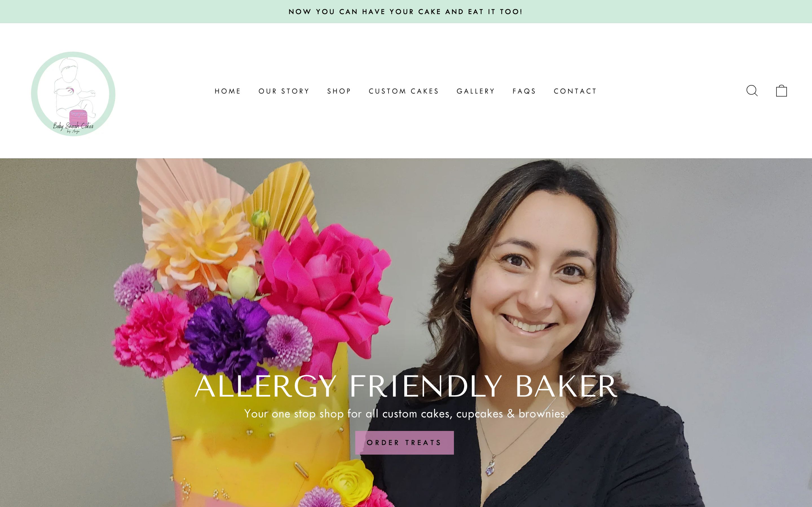Click the Baby Smash Cakes logo

tap(73, 94)
